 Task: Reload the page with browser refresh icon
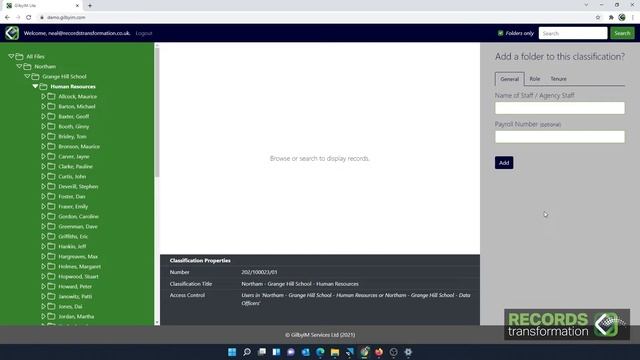[29, 18]
